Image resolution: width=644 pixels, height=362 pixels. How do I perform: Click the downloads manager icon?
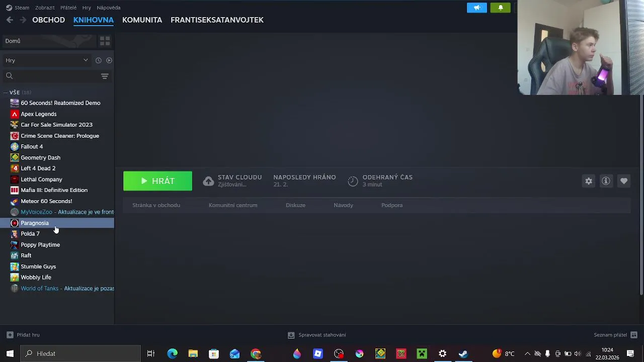(291, 335)
